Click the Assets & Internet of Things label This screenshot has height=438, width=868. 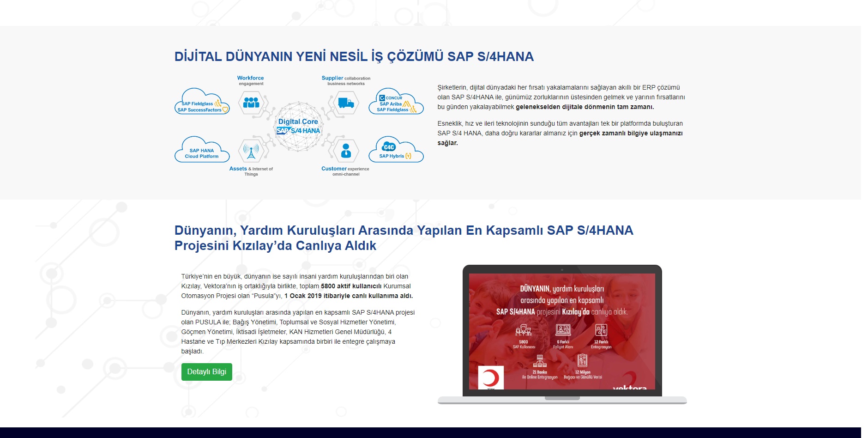tap(251, 171)
